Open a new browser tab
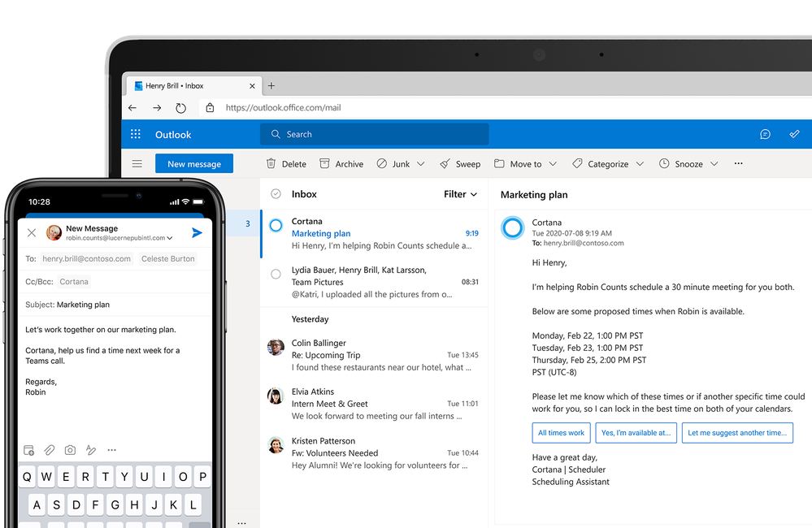812x528 pixels. tap(271, 85)
